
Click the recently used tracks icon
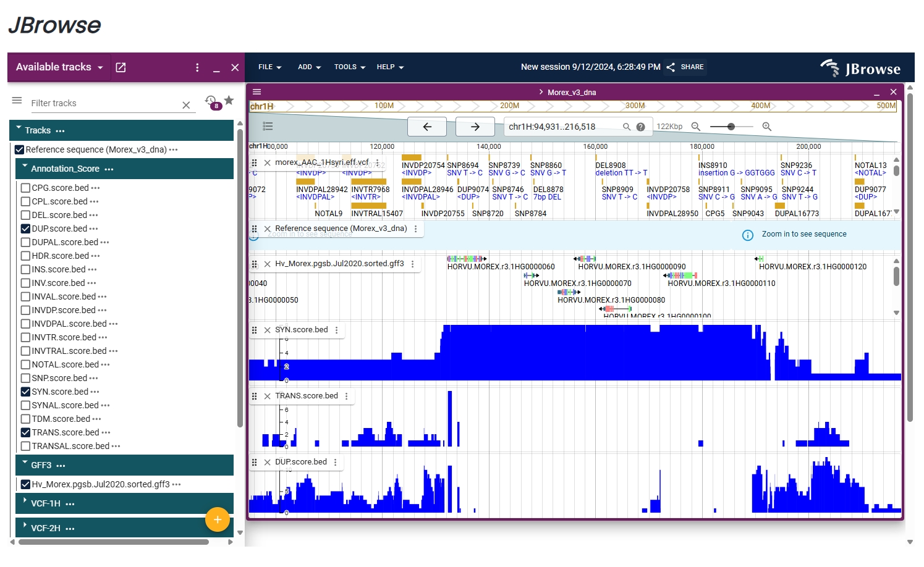pyautogui.click(x=211, y=101)
